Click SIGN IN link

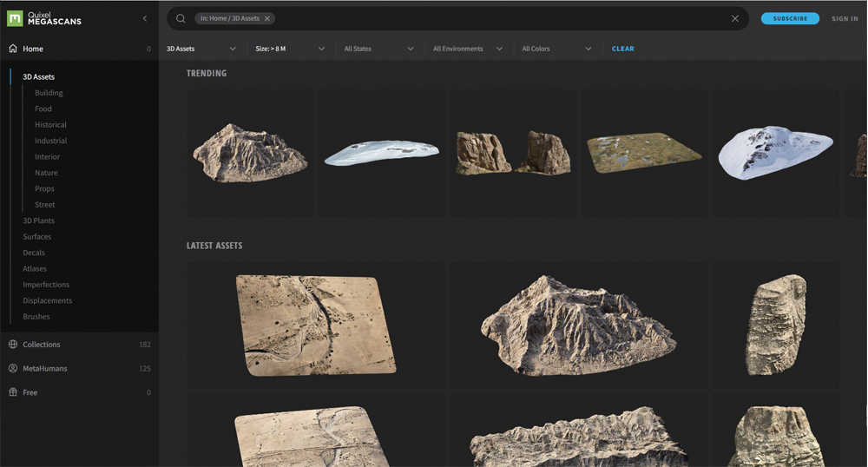(x=845, y=18)
